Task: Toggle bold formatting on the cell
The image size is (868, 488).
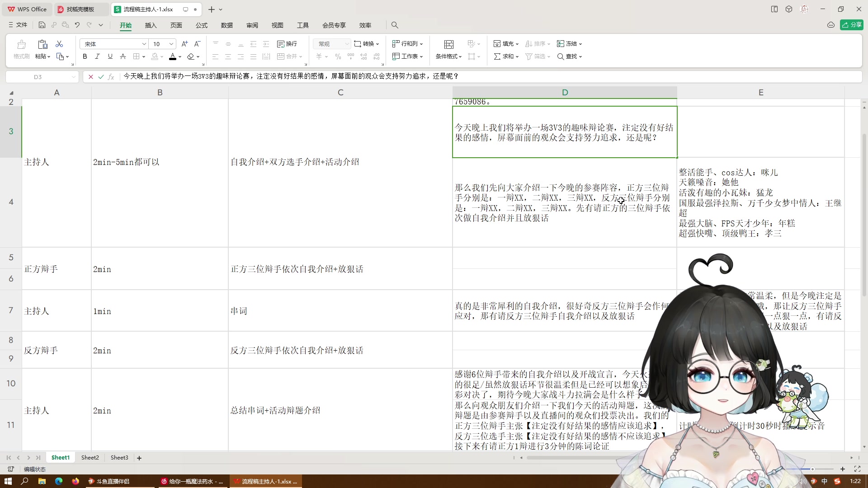Action: click(x=85, y=56)
